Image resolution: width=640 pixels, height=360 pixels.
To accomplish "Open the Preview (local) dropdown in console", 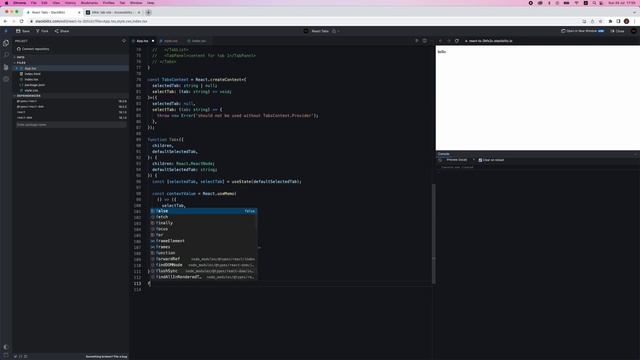I will [460, 160].
